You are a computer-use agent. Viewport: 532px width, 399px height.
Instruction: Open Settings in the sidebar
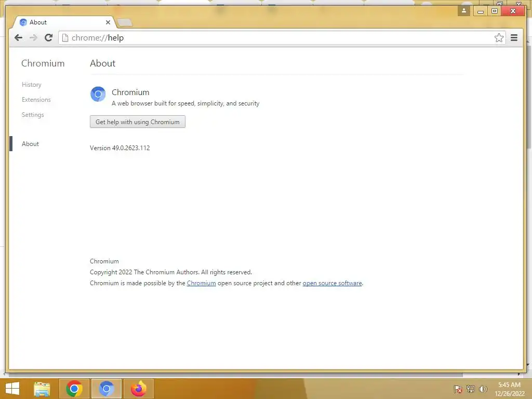(x=33, y=115)
